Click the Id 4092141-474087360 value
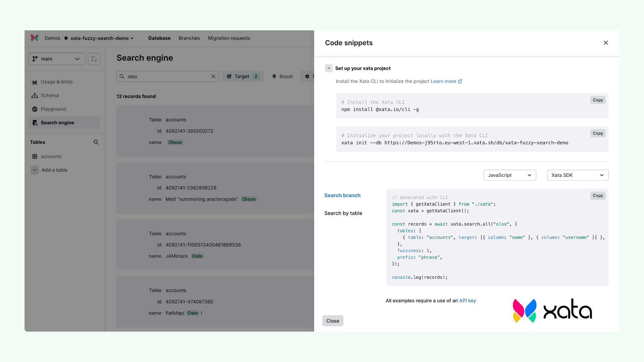 click(190, 302)
